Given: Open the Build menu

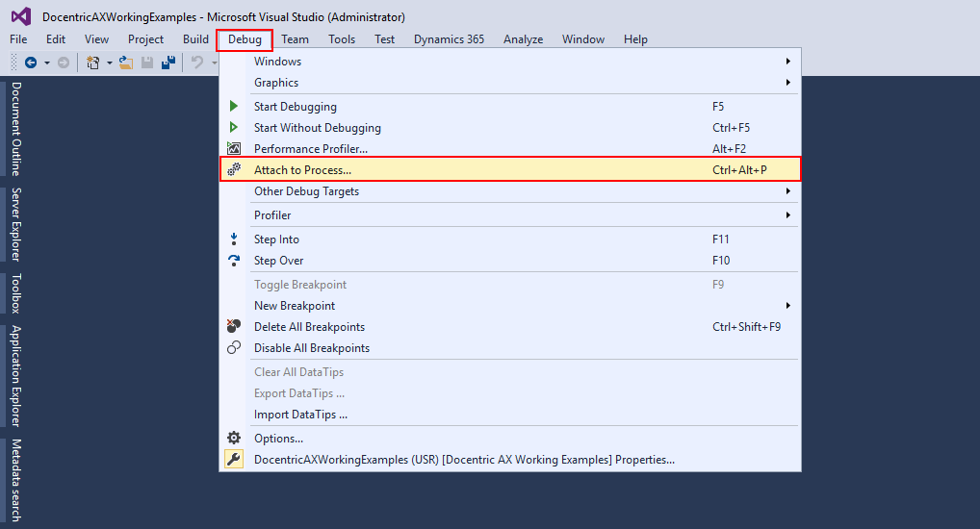Looking at the screenshot, I should pos(195,39).
